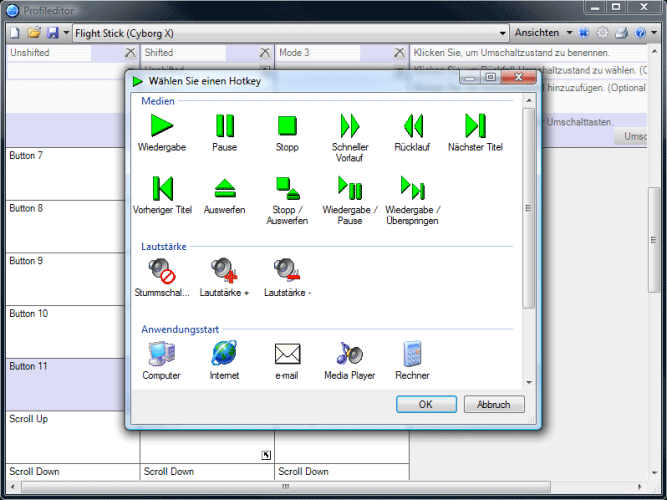This screenshot has height=500, width=667.
Task: Choose the Lautstärke + icon
Action: [x=225, y=270]
